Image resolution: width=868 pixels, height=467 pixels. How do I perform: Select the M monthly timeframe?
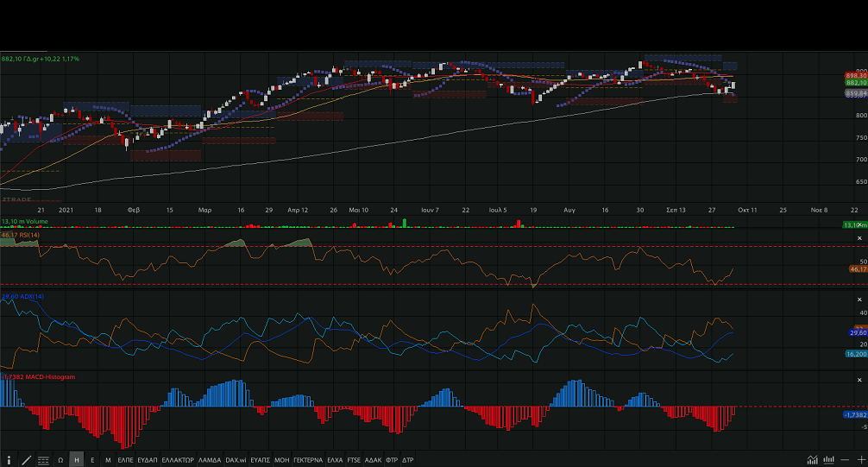[x=108, y=460]
